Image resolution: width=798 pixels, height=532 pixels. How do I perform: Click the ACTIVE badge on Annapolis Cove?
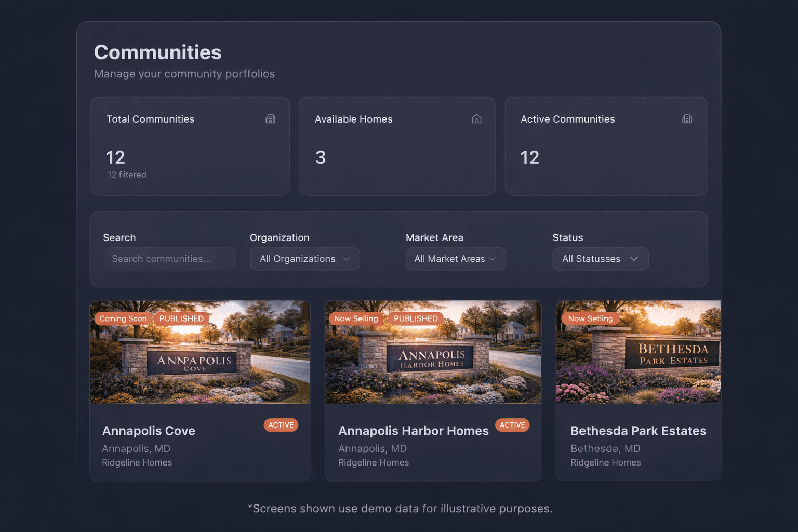(281, 425)
